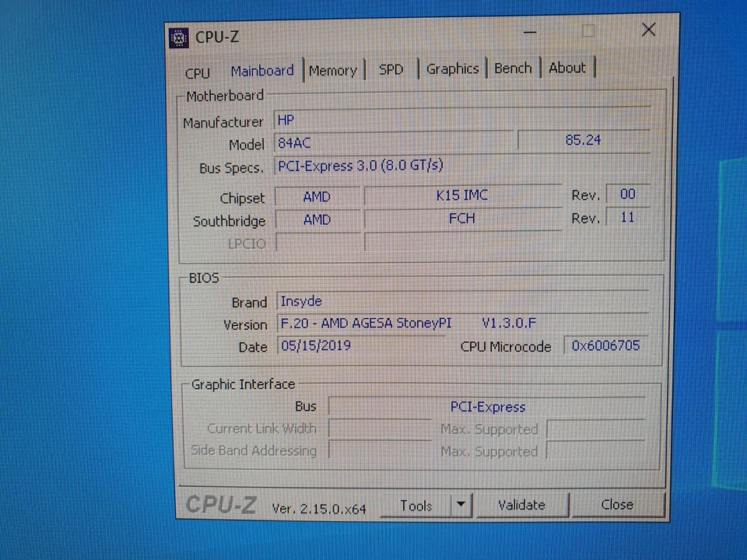Click the Graphic Interface Bus PCI-Express field
The width and height of the screenshot is (747, 560).
[x=487, y=407]
